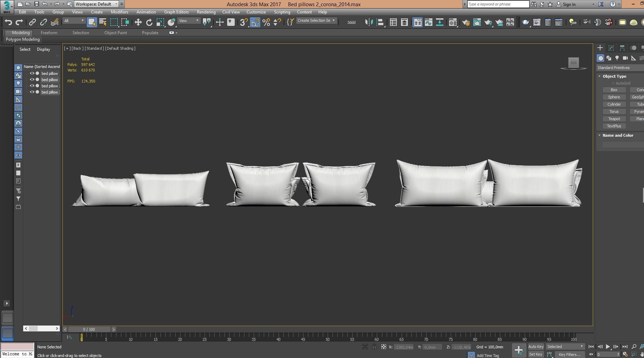
Task: Switch Create panel to Lights category
Action: point(617,58)
